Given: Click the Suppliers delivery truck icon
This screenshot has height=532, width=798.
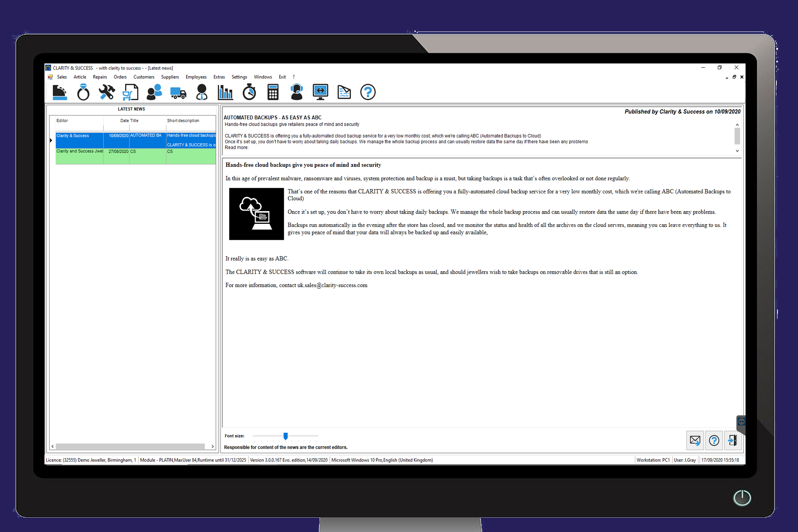Looking at the screenshot, I should [178, 92].
